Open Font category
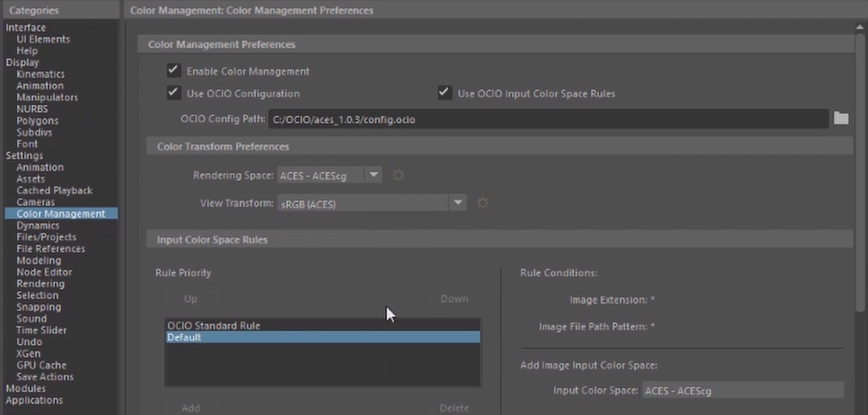 (27, 144)
